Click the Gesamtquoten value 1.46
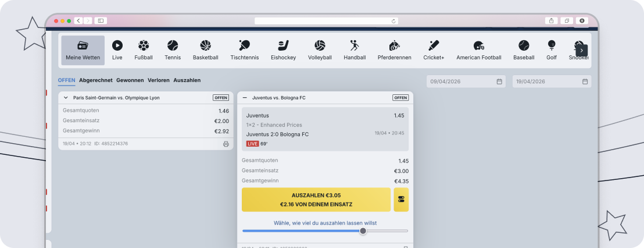Screen dimensions: 644x248 (224, 111)
